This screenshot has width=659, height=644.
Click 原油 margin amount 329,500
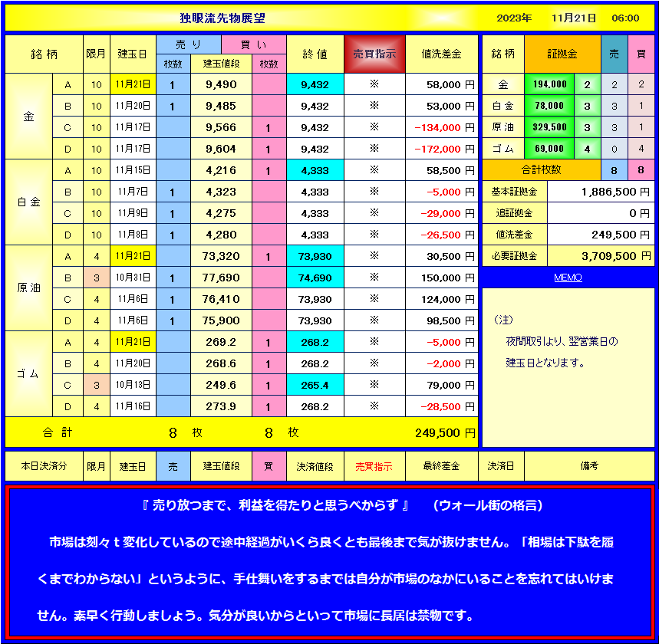(x=549, y=127)
